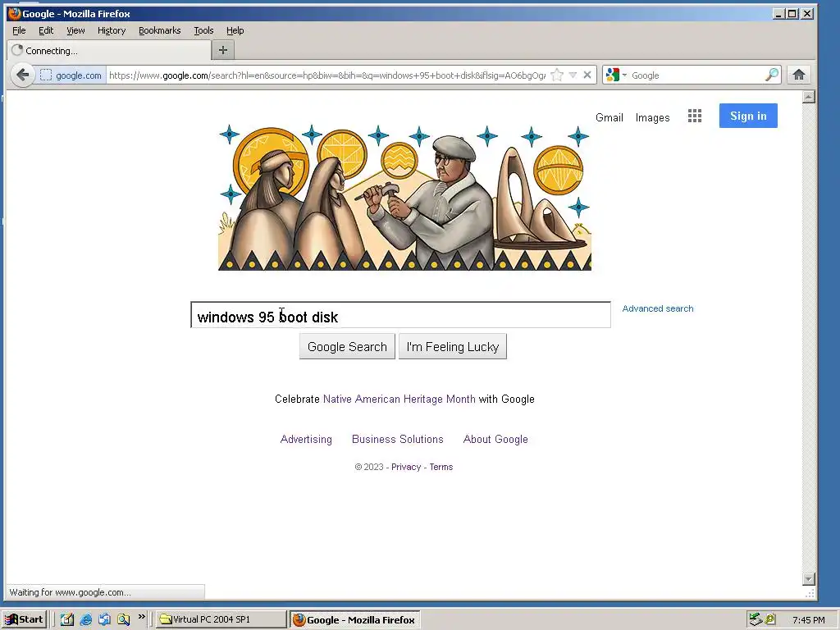Open a new tab with plus button
840x630 pixels.
click(223, 50)
